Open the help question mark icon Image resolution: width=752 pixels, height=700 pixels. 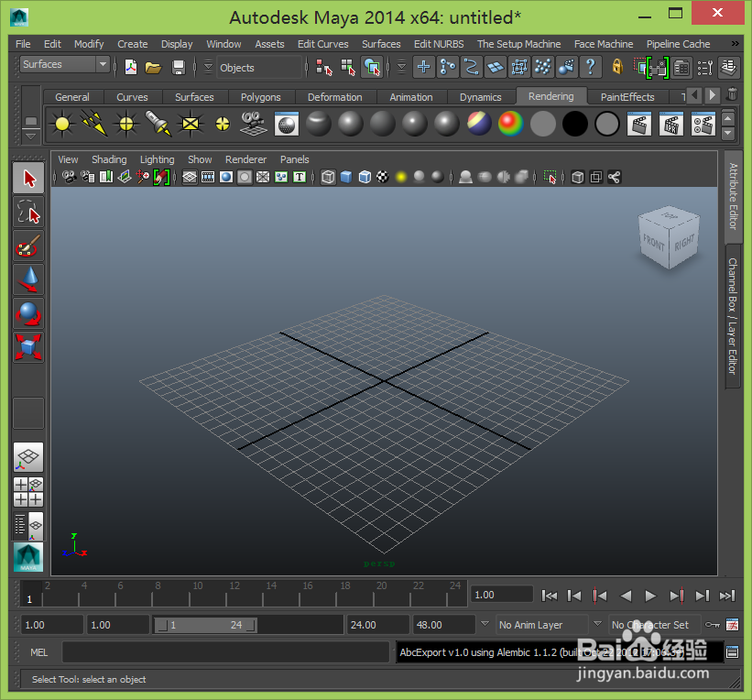[591, 67]
